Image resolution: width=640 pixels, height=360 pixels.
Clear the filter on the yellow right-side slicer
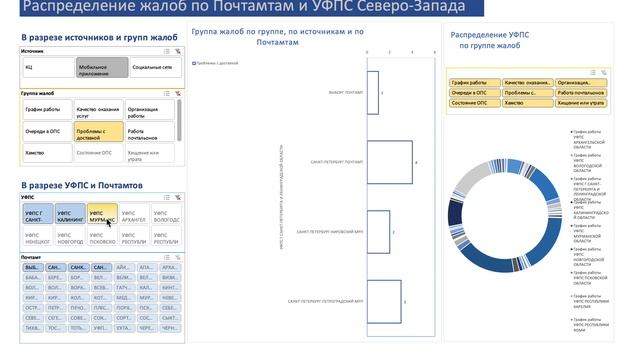coord(604,73)
